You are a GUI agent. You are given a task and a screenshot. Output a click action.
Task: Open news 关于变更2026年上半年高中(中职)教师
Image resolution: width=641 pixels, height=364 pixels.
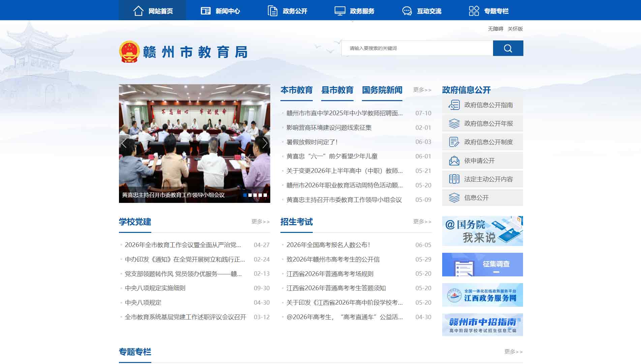click(344, 171)
